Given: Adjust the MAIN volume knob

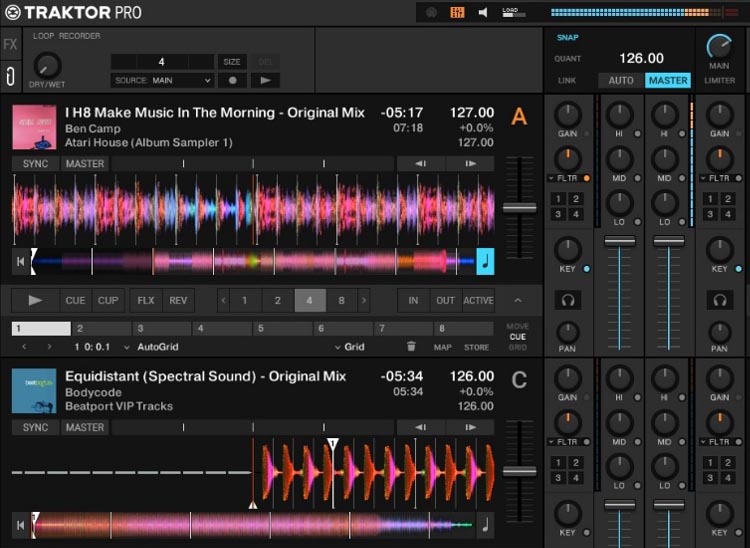Looking at the screenshot, I should point(719,46).
